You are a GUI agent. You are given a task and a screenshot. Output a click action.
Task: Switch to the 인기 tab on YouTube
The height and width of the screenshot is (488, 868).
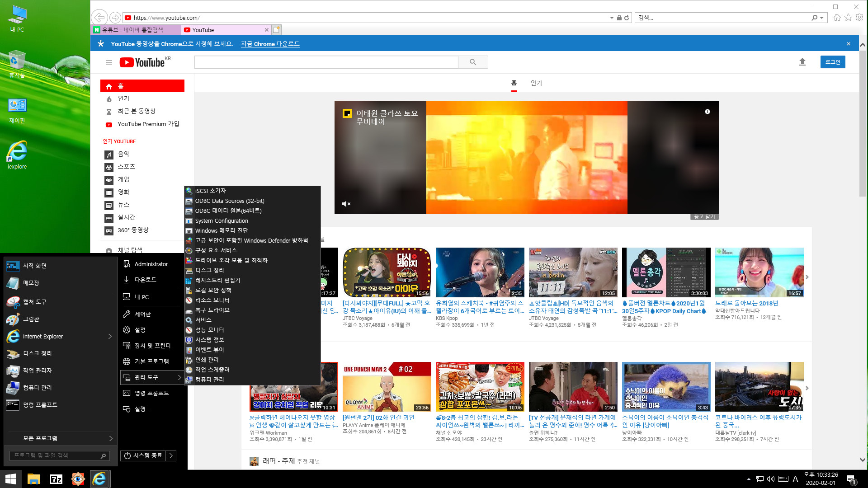point(536,83)
